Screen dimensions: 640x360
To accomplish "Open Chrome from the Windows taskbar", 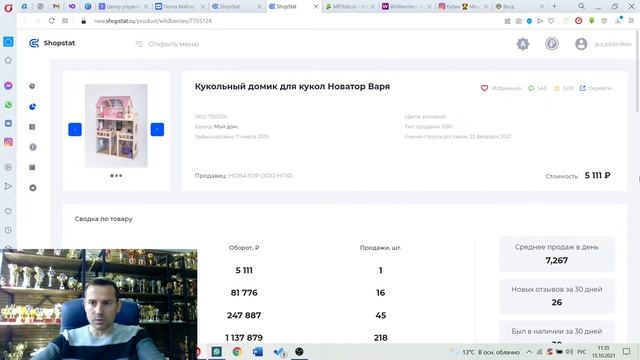I will [x=237, y=351].
